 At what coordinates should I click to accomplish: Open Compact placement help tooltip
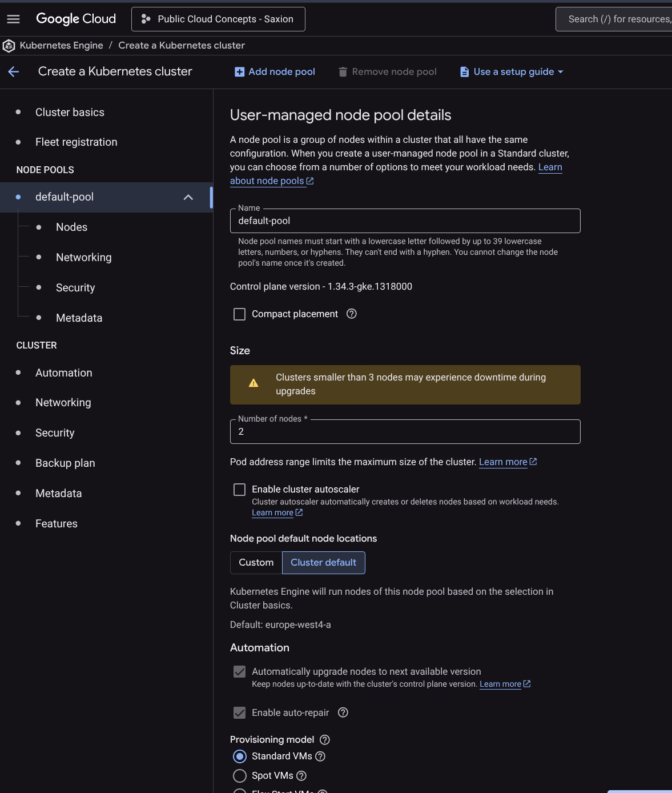click(351, 314)
